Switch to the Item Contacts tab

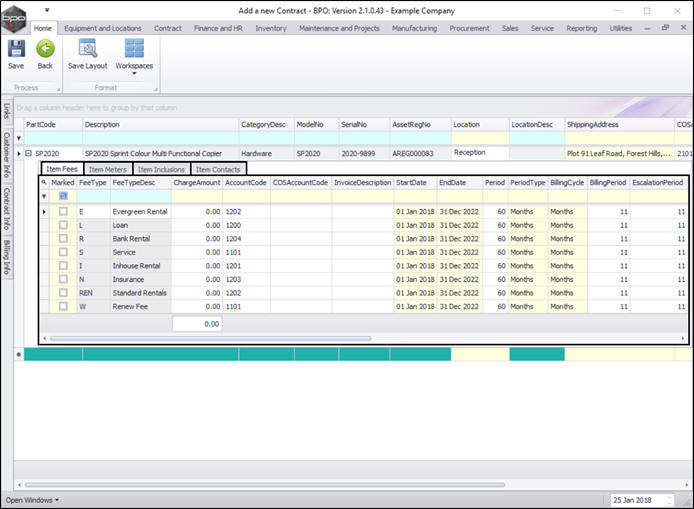(217, 169)
